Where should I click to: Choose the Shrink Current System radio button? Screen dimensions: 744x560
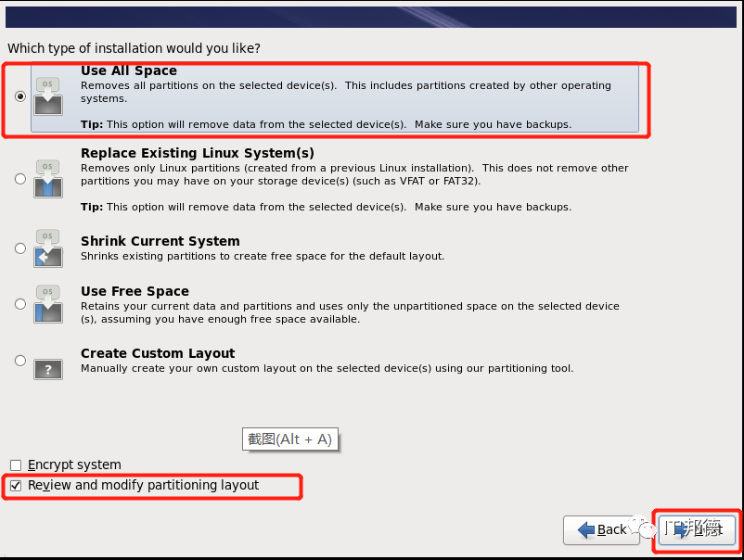click(19, 248)
